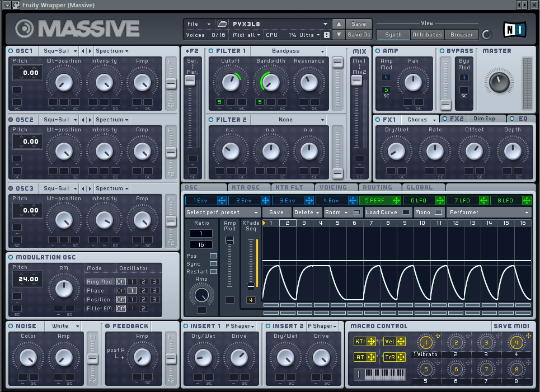540x392 pixels.
Task: Open the File menu dropdown
Action: click(x=198, y=23)
